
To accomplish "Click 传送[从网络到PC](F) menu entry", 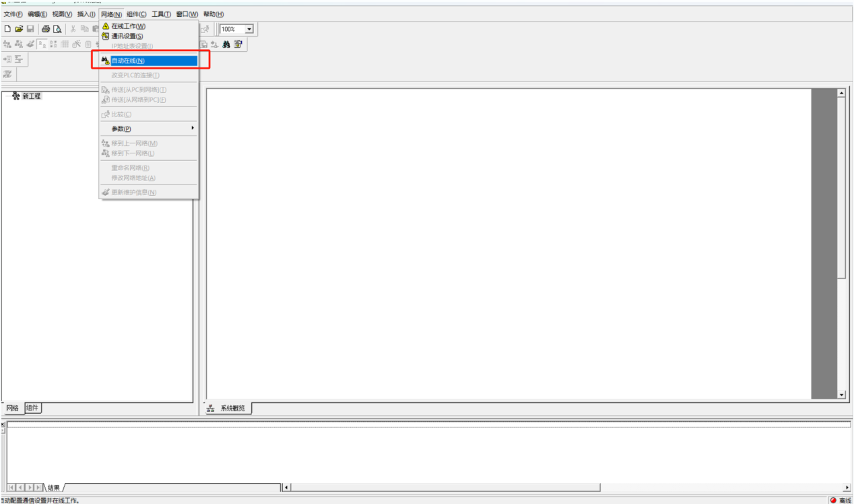I will click(149, 100).
